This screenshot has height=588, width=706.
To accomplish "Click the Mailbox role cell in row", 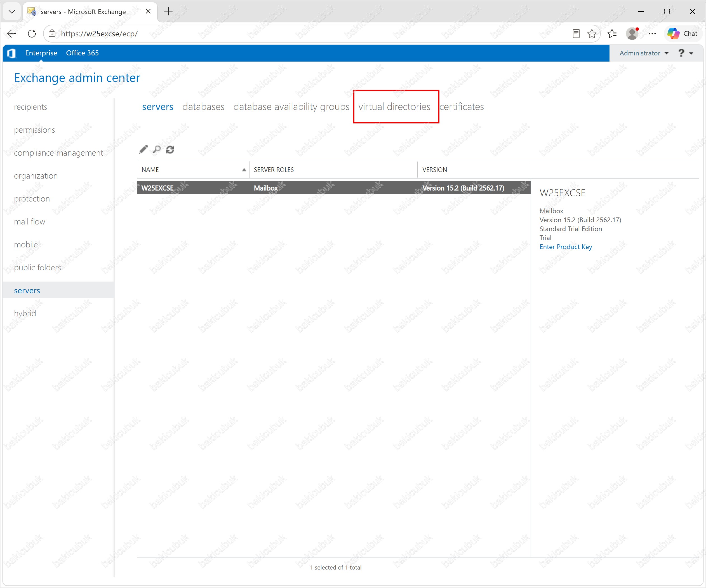I will coord(266,188).
